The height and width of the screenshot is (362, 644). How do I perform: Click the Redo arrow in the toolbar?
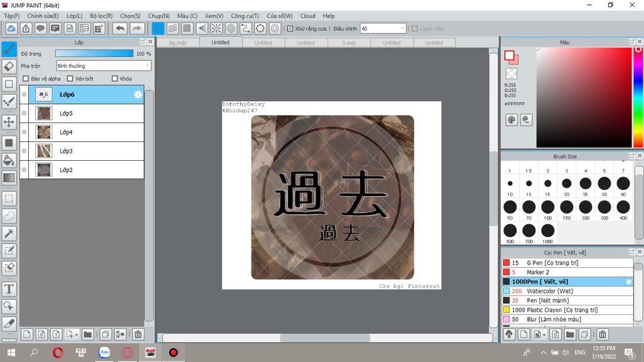point(136,28)
